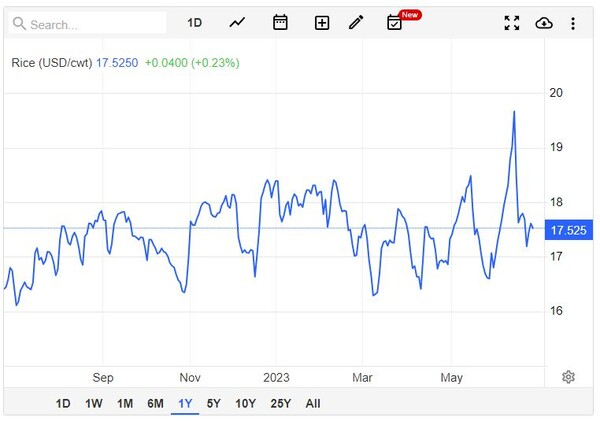Open the calendar date range picker

tap(280, 22)
